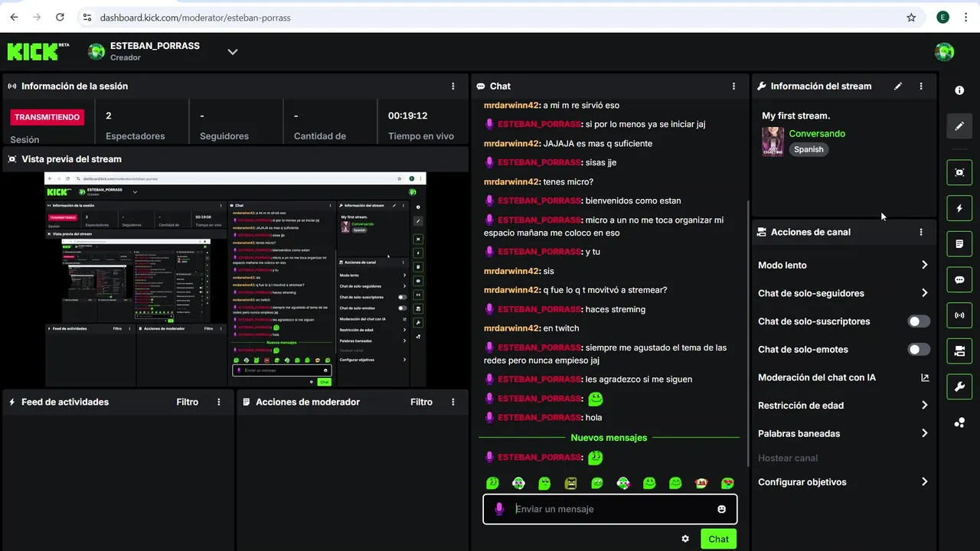
Task: Go back using the browser back arrow
Action: [14, 17]
